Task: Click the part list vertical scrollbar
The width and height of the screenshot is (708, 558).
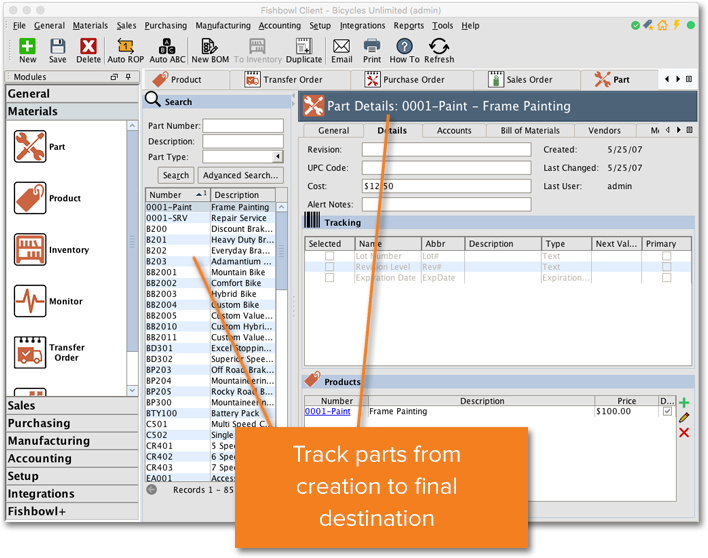Action: 281,251
